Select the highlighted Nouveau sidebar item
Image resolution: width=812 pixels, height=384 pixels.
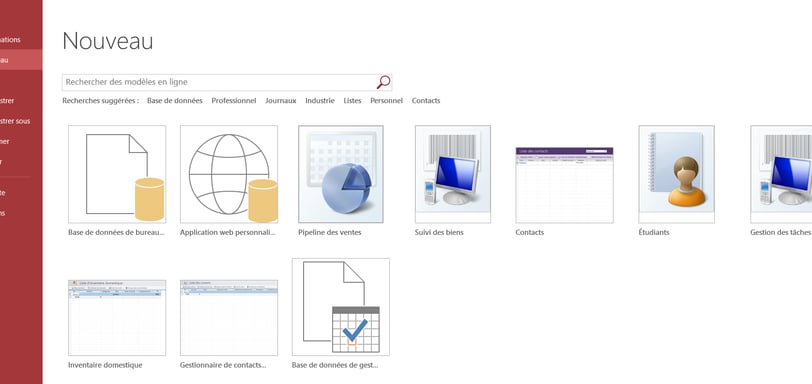coord(21,60)
